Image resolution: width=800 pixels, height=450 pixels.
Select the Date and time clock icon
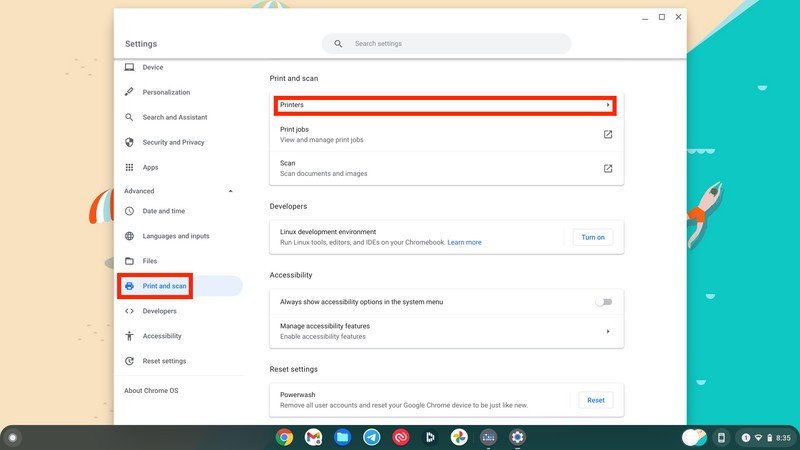[x=130, y=211]
